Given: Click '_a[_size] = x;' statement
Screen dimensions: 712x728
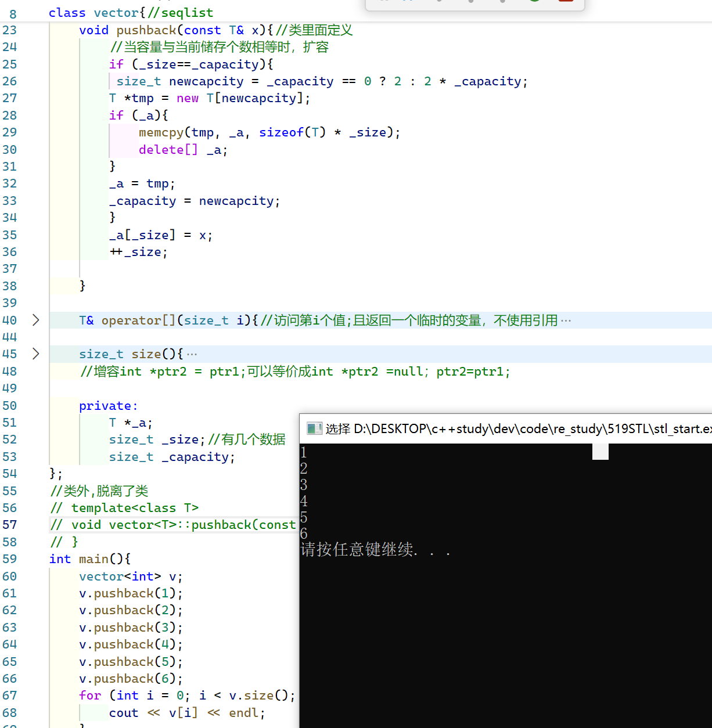Looking at the screenshot, I should click(161, 235).
